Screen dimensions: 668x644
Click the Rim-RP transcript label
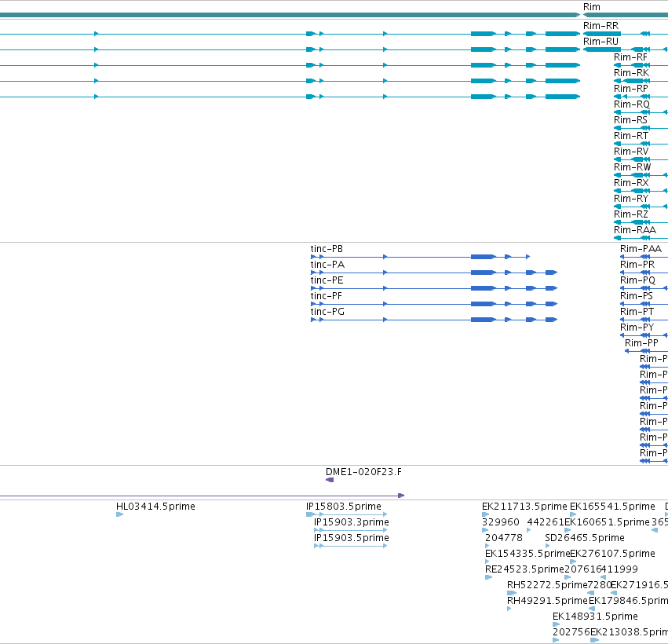tap(630, 89)
